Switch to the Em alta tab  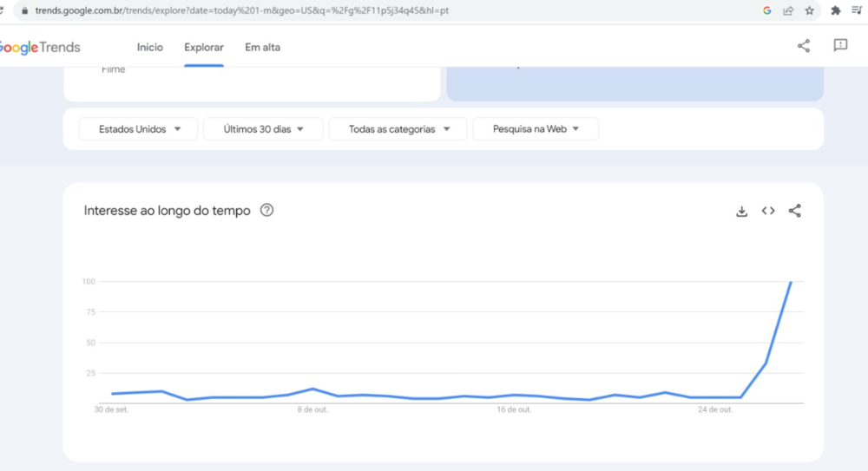coord(262,47)
